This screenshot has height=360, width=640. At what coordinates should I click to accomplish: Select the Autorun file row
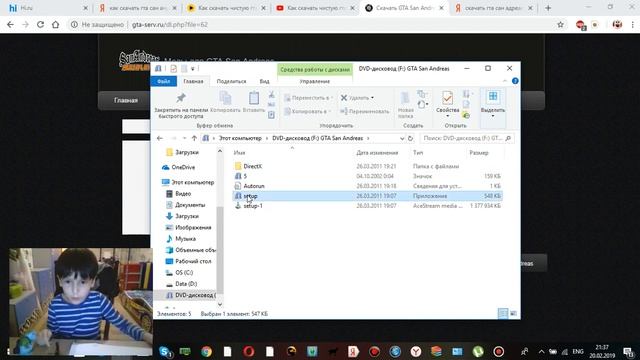pos(367,186)
